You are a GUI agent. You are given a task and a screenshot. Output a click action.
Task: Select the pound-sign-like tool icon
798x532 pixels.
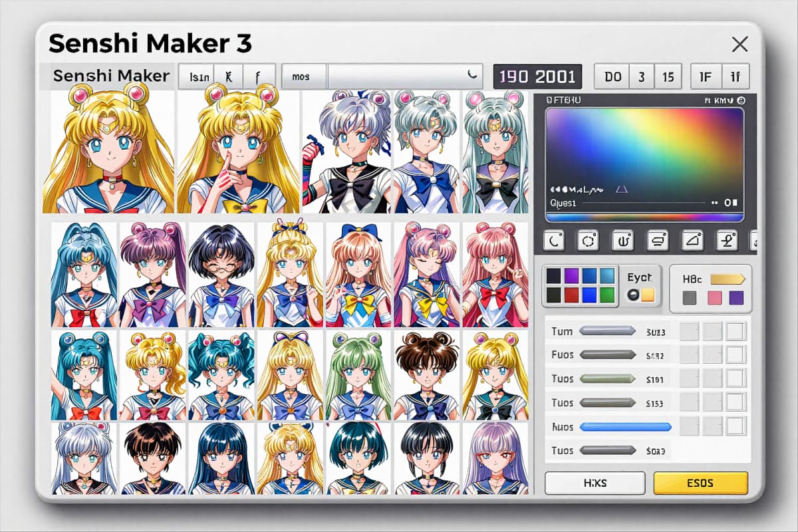[726, 240]
